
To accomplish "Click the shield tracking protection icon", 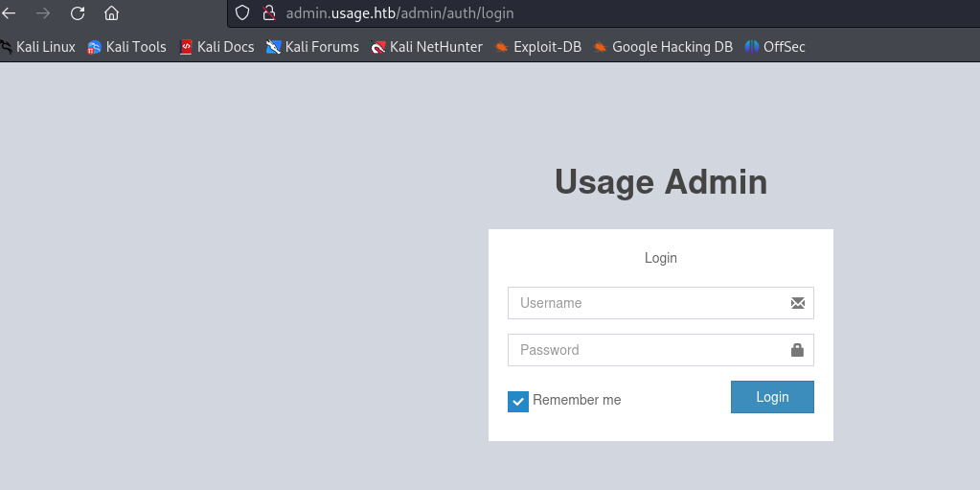I will coord(242,13).
